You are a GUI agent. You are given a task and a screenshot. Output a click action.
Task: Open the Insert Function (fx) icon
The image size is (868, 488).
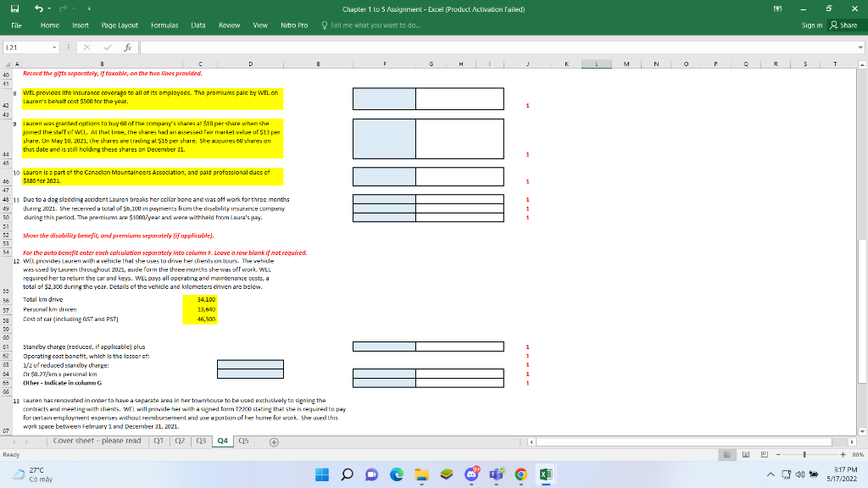[x=128, y=47]
